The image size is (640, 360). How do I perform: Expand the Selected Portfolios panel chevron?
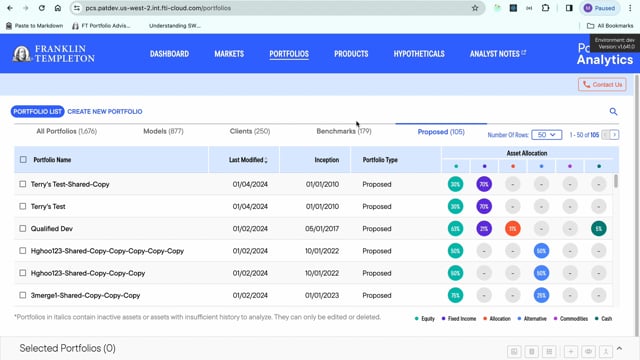620,349
